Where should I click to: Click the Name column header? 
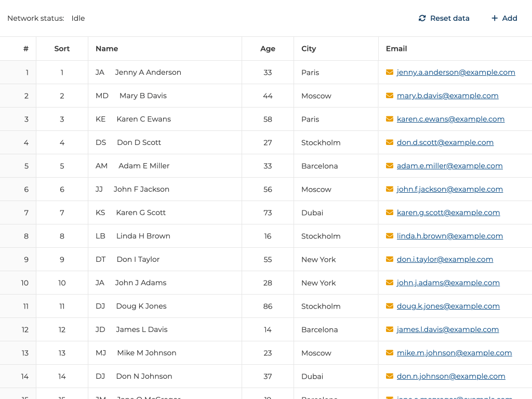[x=107, y=49]
